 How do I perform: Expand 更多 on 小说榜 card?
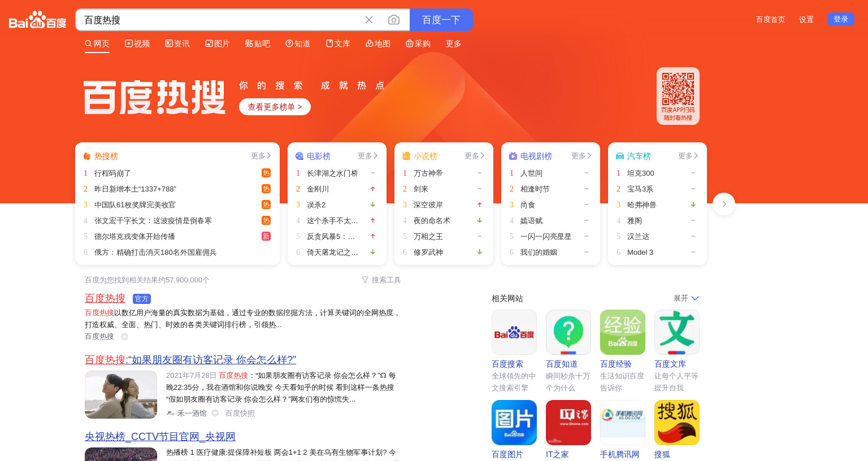pyautogui.click(x=475, y=156)
